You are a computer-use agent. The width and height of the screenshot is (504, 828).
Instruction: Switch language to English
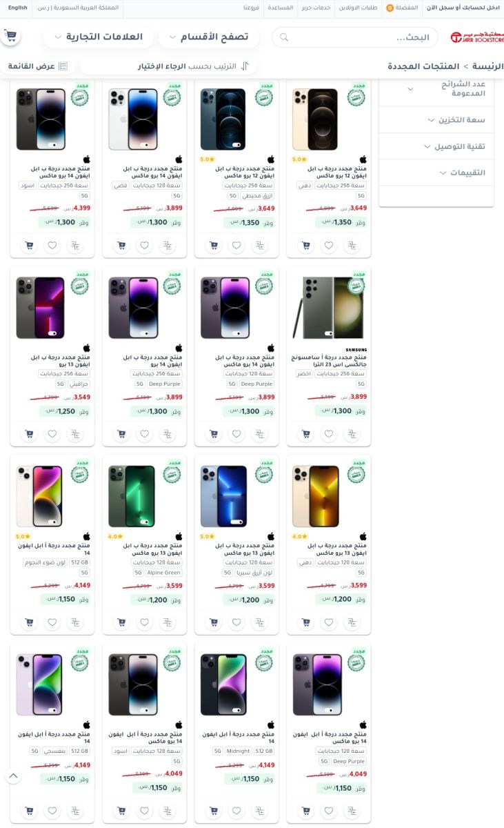(x=18, y=8)
